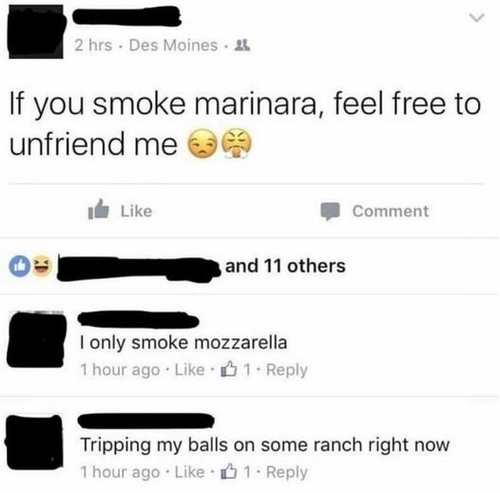
Task: Click the Comment speech bubble icon
Action: tap(330, 211)
